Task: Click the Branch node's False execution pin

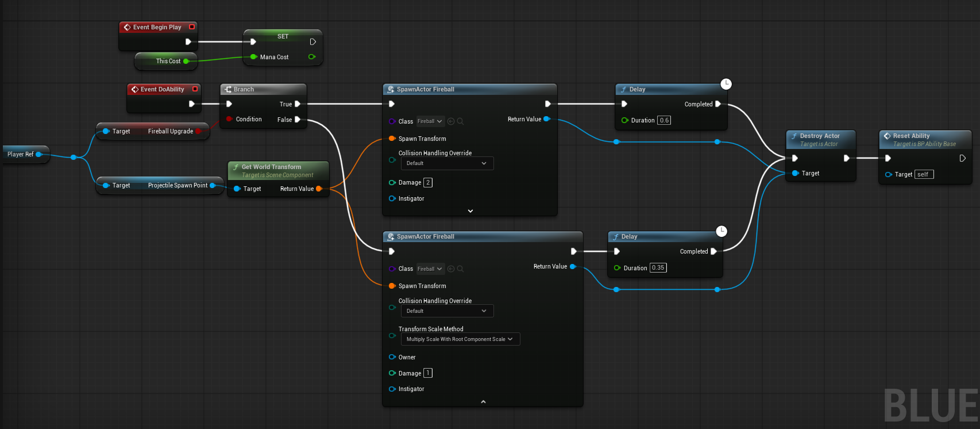Action: (x=298, y=120)
